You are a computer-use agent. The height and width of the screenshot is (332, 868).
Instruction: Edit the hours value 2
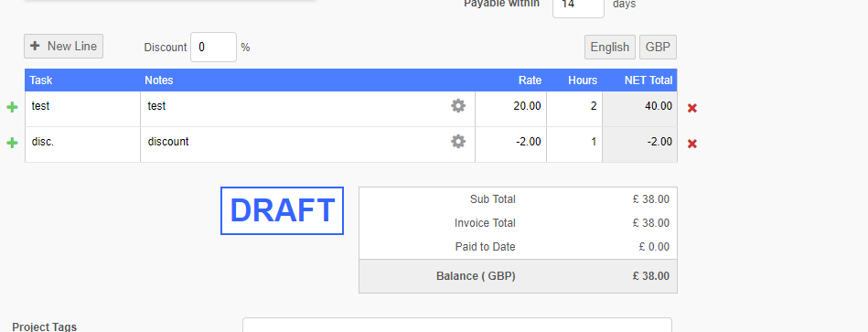(574, 109)
